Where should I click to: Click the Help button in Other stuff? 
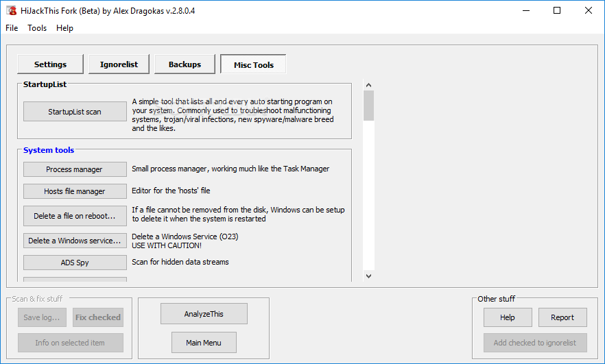tap(508, 317)
